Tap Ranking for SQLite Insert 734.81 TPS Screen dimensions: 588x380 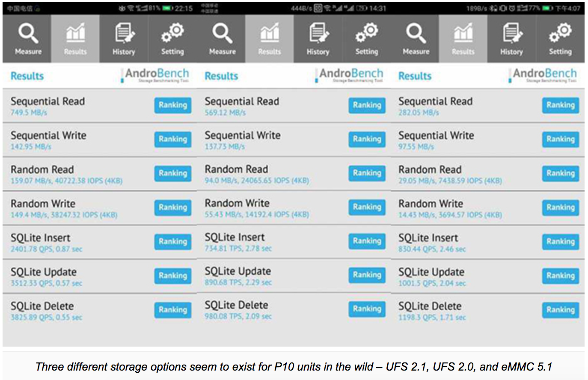[x=367, y=241]
